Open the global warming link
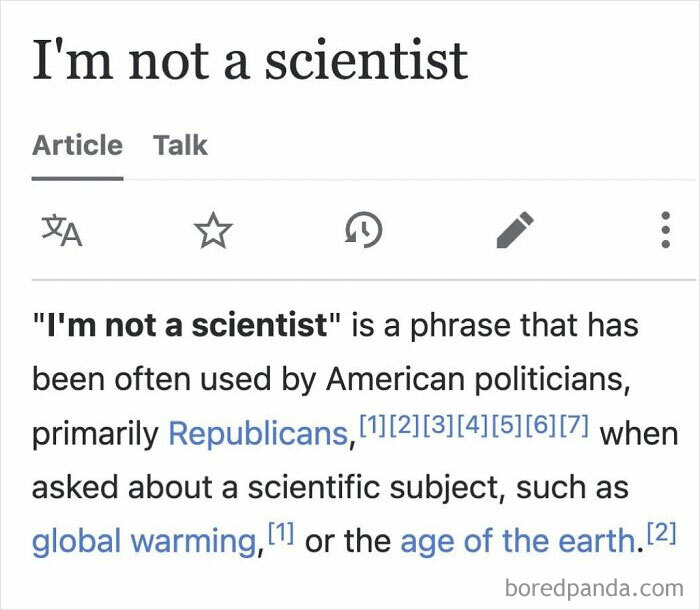This screenshot has height=610, width=700. 144,542
